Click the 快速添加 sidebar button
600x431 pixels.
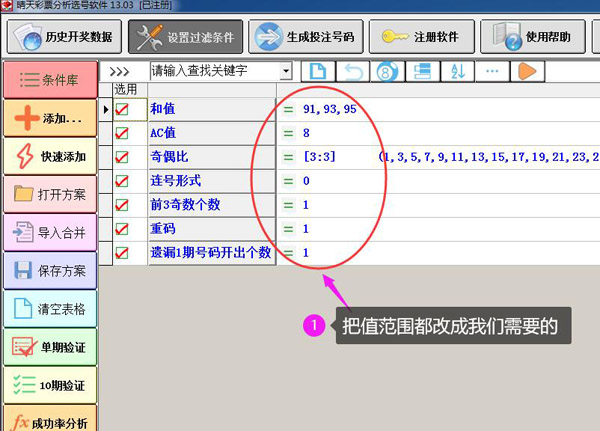tap(50, 156)
